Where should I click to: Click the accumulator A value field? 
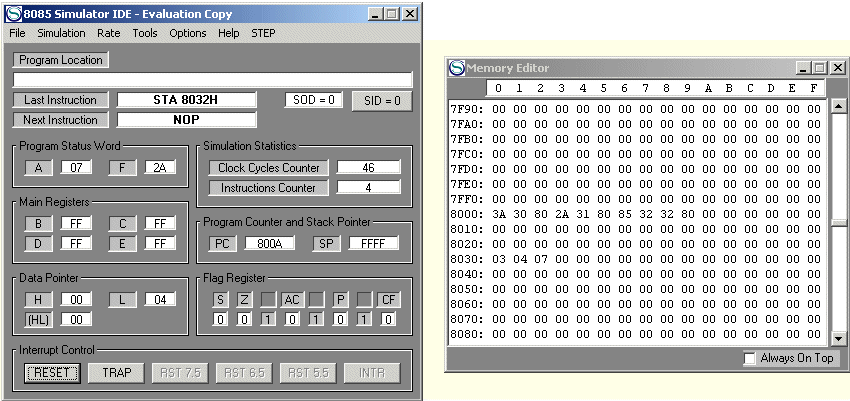(x=76, y=167)
